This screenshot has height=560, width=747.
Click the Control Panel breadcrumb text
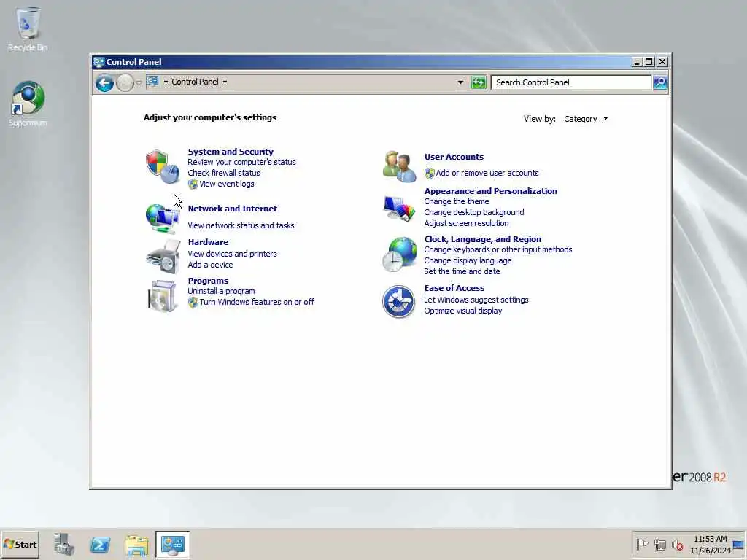coord(195,82)
